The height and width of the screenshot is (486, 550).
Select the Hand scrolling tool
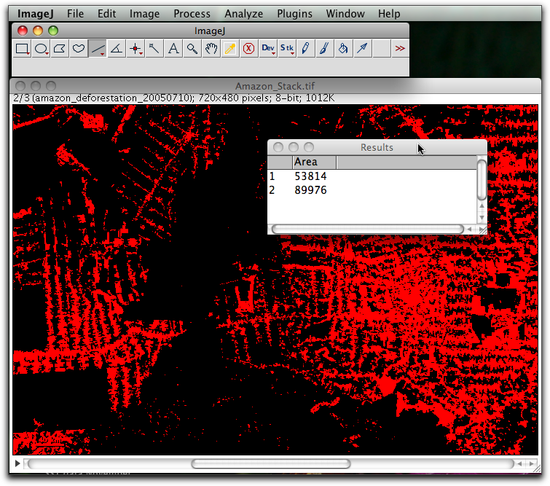point(211,48)
